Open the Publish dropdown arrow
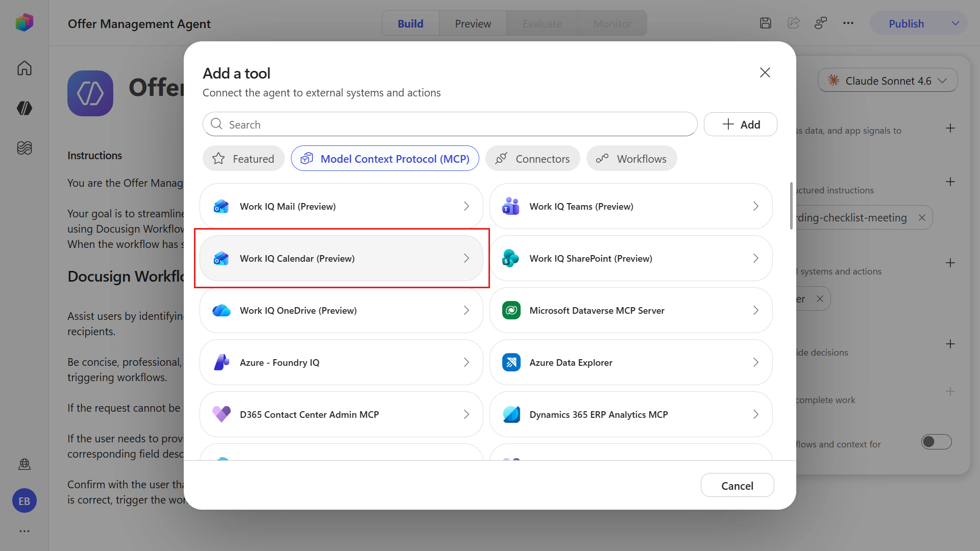Image resolution: width=980 pixels, height=551 pixels. point(955,23)
